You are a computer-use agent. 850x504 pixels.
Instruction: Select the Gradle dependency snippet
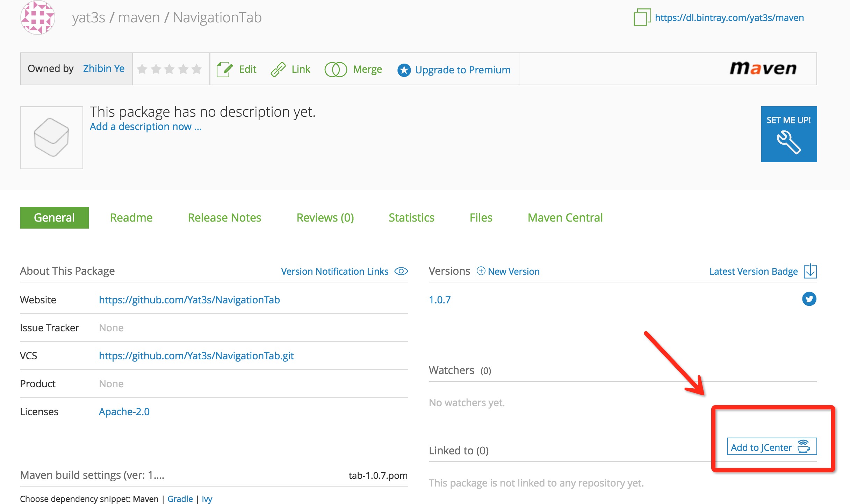pyautogui.click(x=180, y=499)
